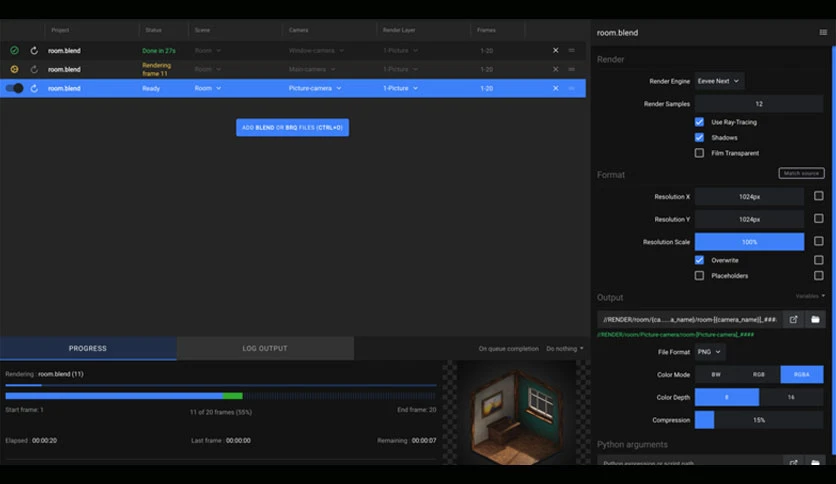Remove the Done in 27s job
The width and height of the screenshot is (836, 484).
pos(556,50)
